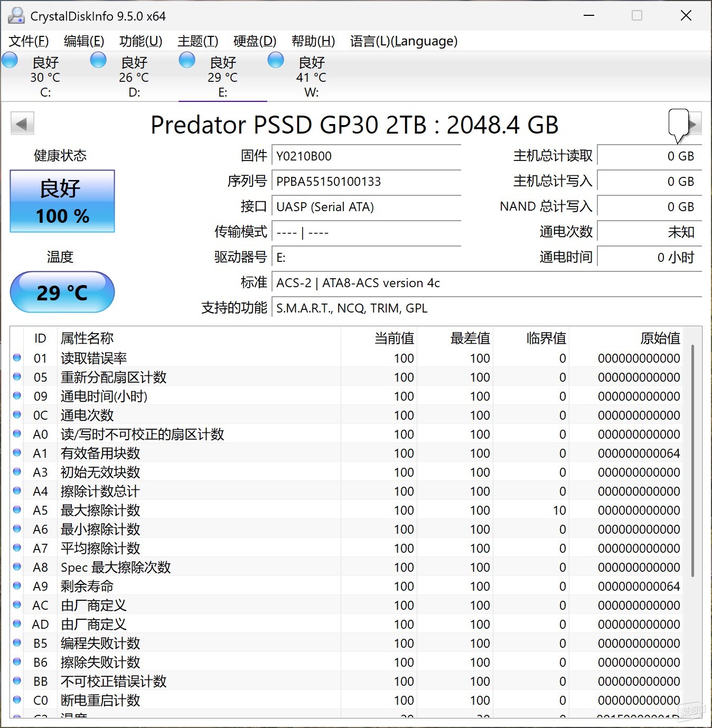Click the 传输模式 field ---- | ----
This screenshot has width=712, height=728.
(x=367, y=232)
